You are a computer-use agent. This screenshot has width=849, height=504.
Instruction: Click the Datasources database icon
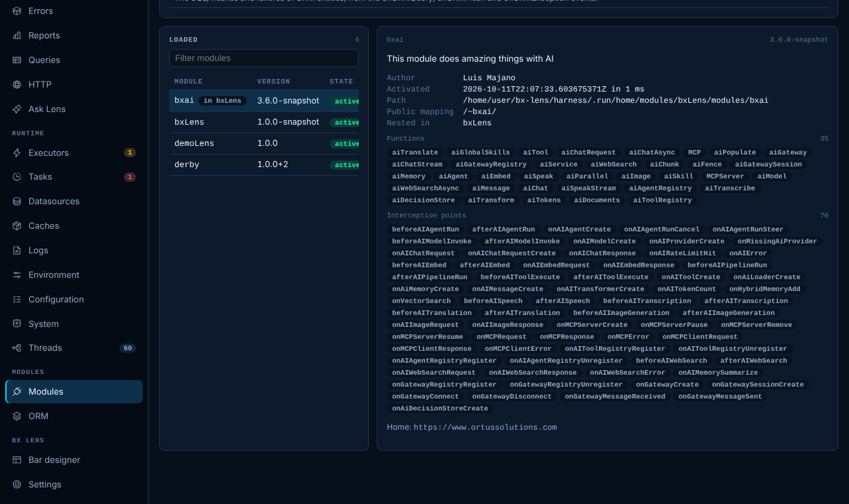click(x=17, y=201)
